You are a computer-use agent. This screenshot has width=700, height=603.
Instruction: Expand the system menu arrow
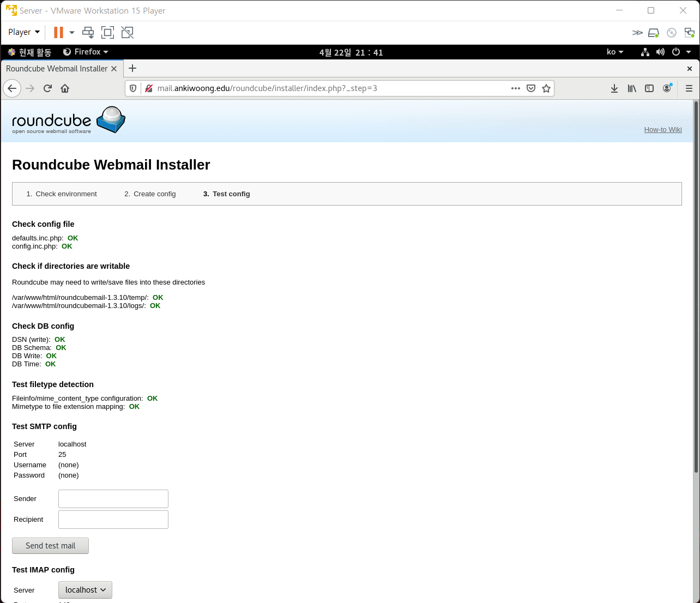(x=689, y=52)
